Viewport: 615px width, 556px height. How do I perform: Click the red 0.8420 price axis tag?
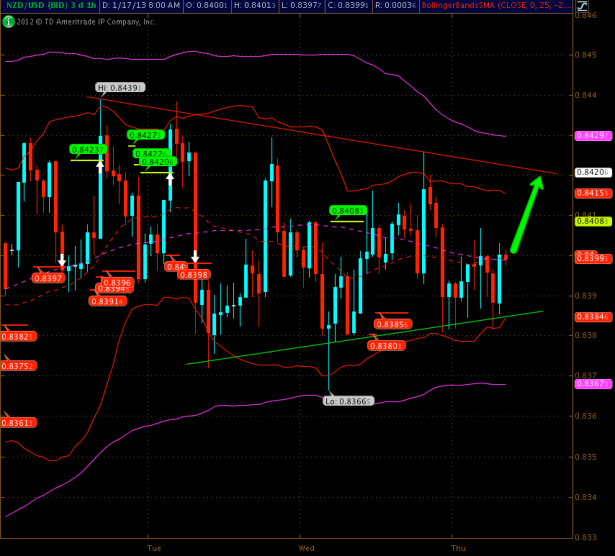coord(594,172)
